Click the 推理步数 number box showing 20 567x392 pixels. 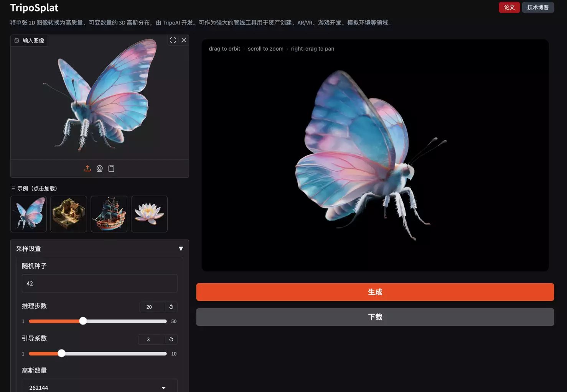(152, 307)
